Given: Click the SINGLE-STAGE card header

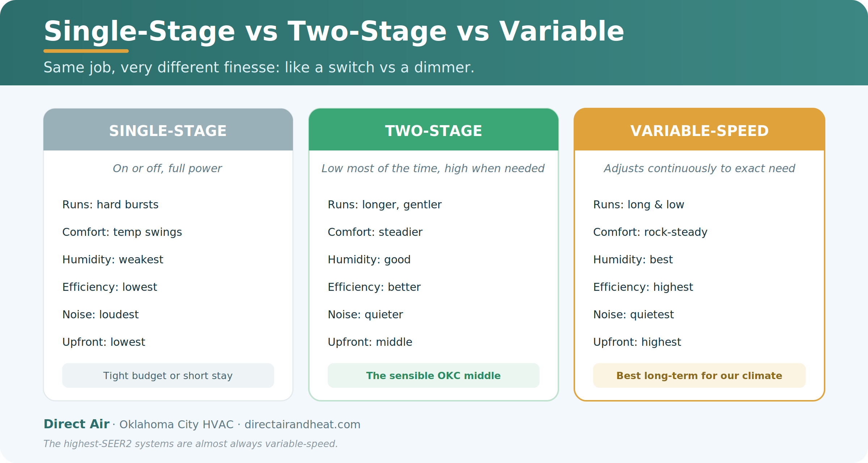Looking at the screenshot, I should pos(168,129).
